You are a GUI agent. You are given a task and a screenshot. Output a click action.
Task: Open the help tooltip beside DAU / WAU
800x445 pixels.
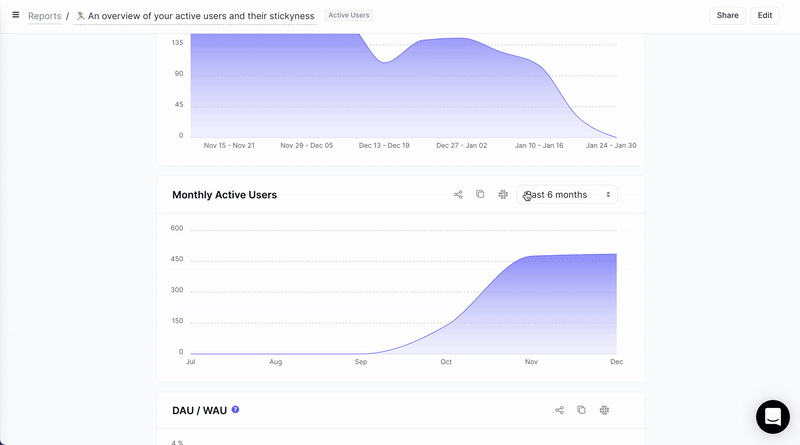(x=235, y=410)
